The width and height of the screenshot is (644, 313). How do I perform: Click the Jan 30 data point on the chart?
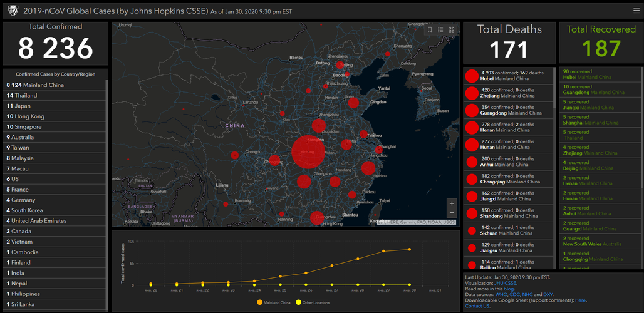(x=410, y=249)
